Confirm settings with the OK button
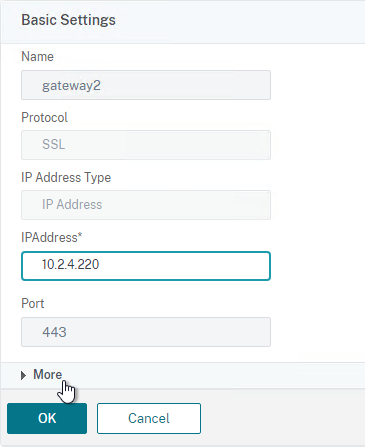Image resolution: width=365 pixels, height=447 pixels. coord(47,418)
